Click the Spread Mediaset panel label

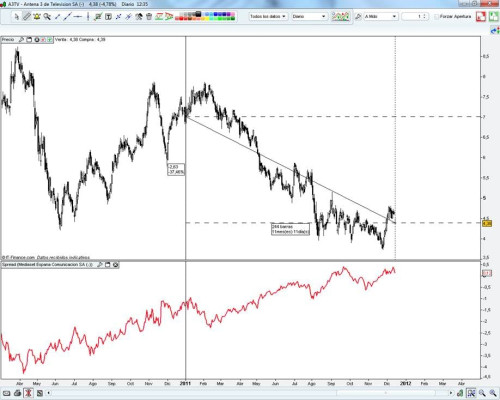click(47, 265)
